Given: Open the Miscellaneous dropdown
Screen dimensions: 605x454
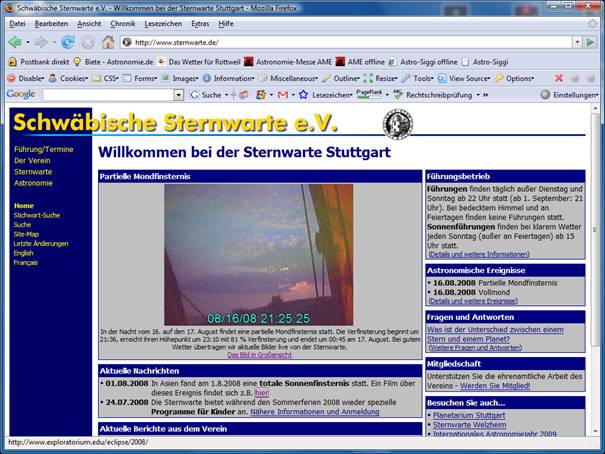Looking at the screenshot, I should (x=289, y=78).
